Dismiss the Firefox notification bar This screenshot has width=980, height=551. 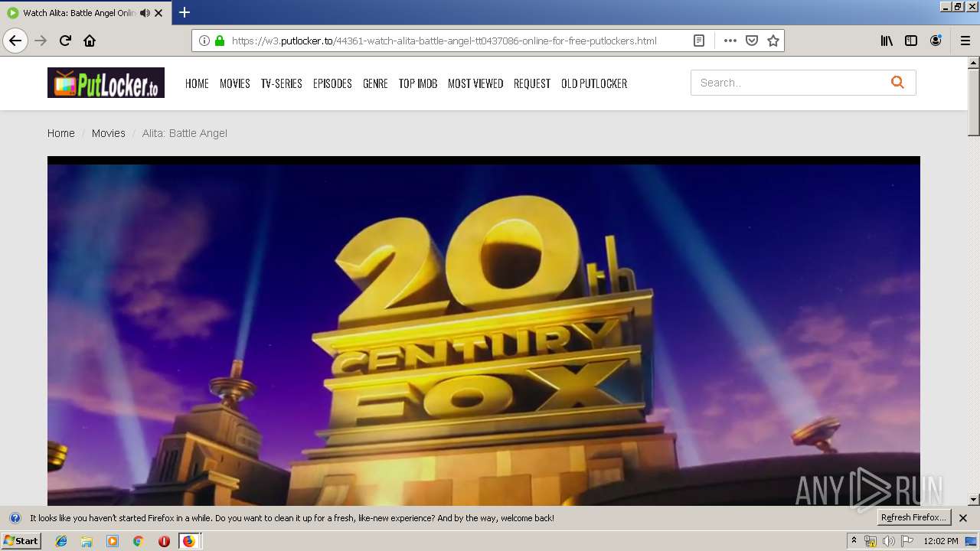pyautogui.click(x=963, y=518)
